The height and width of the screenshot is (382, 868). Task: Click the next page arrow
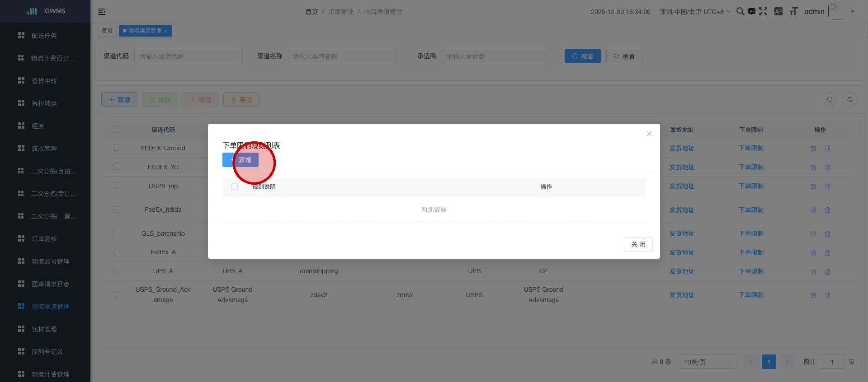pos(787,362)
